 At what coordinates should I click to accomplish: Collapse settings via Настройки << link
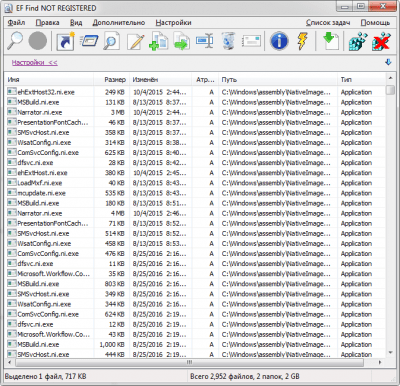(35, 62)
